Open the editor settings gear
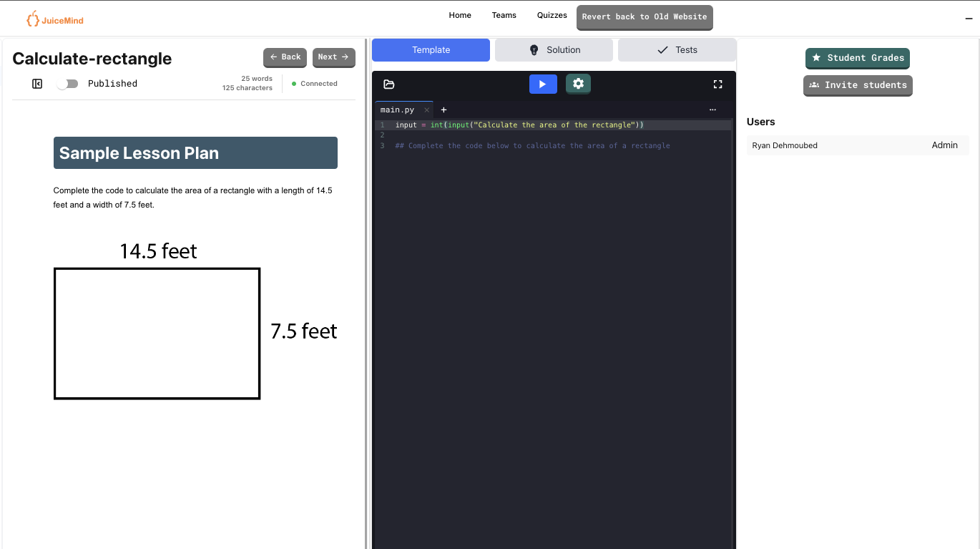This screenshot has height=549, width=980. coord(578,84)
